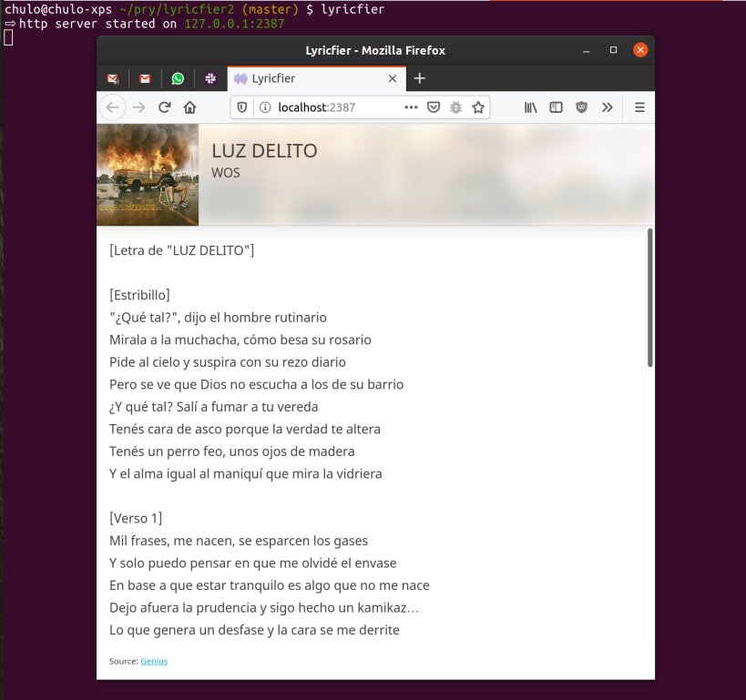The width and height of the screenshot is (746, 700).
Task: Click line 'Tenés un perro feo'
Action: 231,451
